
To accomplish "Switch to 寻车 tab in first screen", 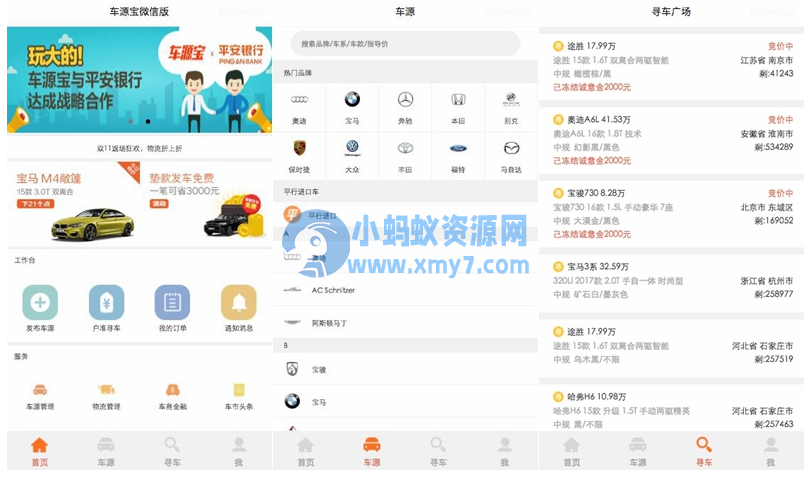I will pyautogui.click(x=172, y=451).
